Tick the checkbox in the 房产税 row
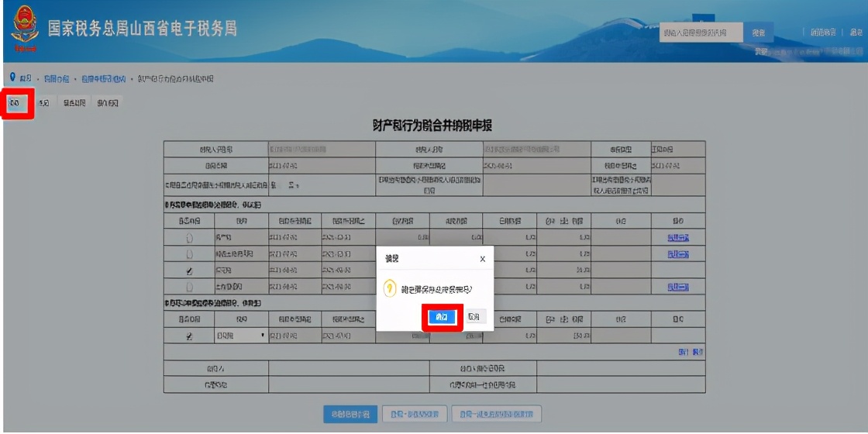Screen dimensions: 868x434 (x=189, y=237)
